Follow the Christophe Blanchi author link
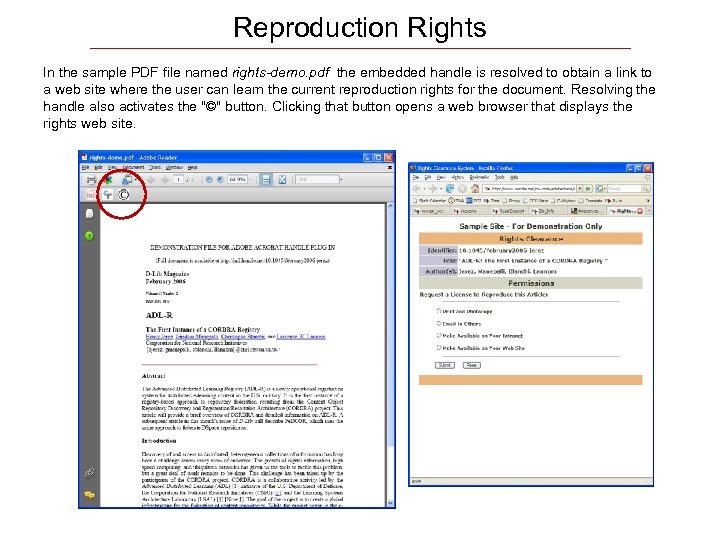Image resolution: width=720 pixels, height=540 pixels. tap(243, 337)
